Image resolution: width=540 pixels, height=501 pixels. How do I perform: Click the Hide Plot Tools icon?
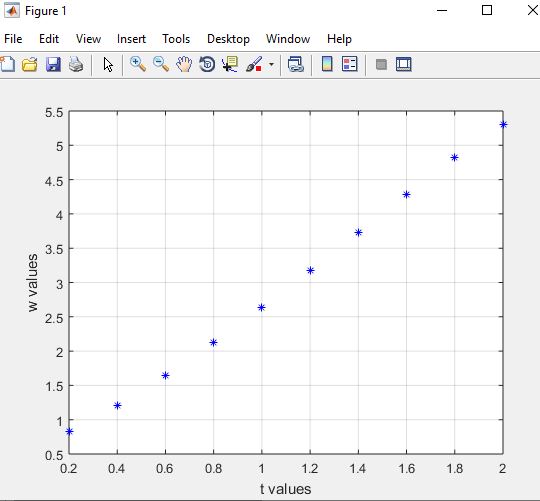click(381, 64)
